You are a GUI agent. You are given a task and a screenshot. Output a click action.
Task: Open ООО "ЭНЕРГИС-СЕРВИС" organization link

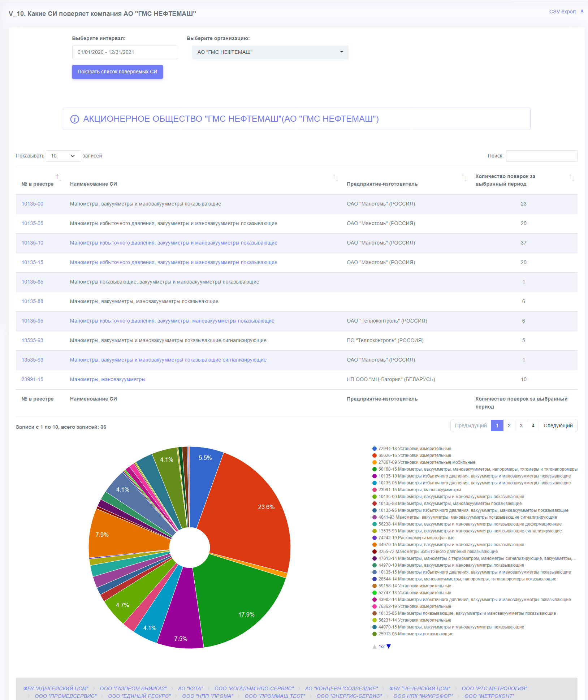[x=349, y=696]
